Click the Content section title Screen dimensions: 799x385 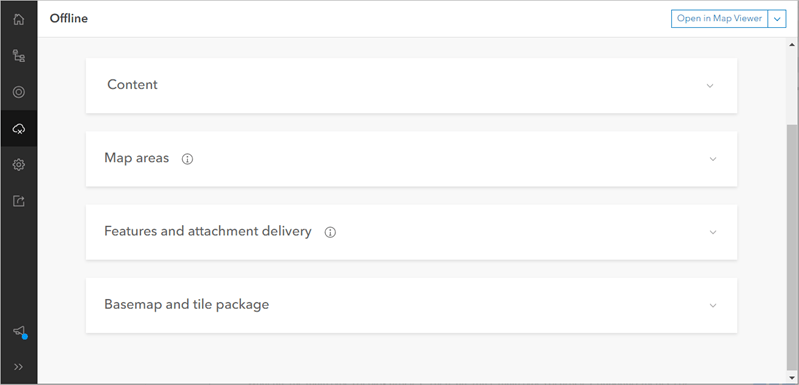click(x=132, y=85)
